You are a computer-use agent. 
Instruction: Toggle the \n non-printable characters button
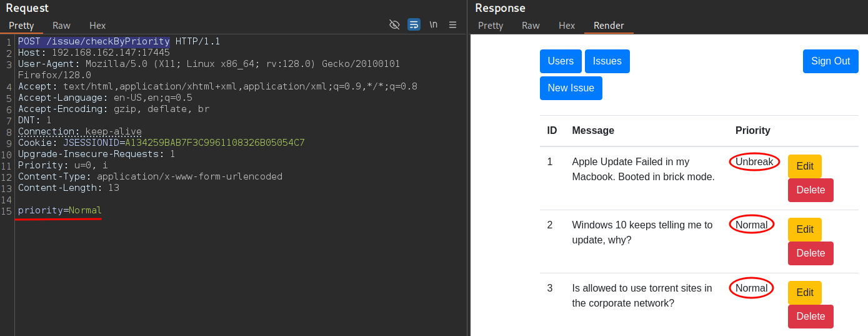[x=433, y=24]
